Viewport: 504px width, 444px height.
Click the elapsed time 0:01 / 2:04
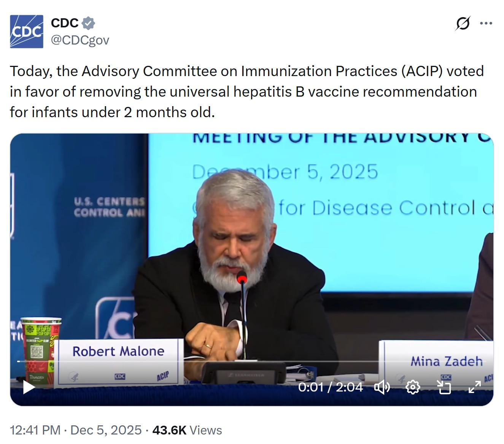click(331, 387)
